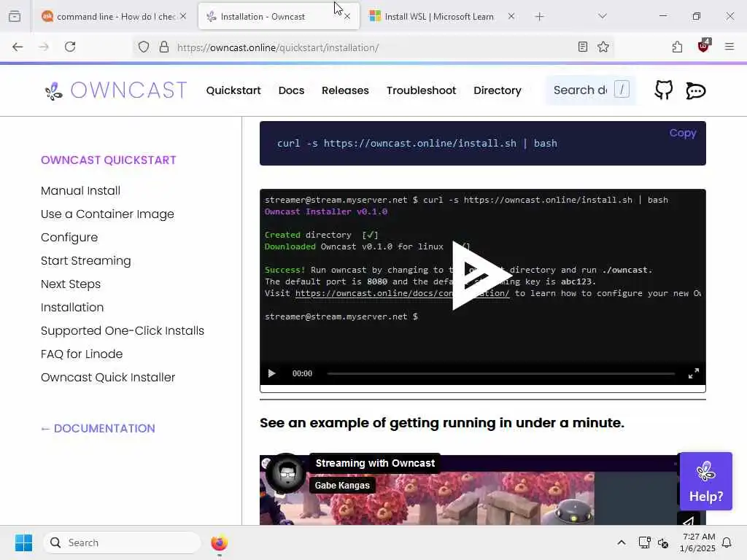The image size is (747, 560).
Task: Open Owncast Quick Installer link
Action: click(x=108, y=377)
